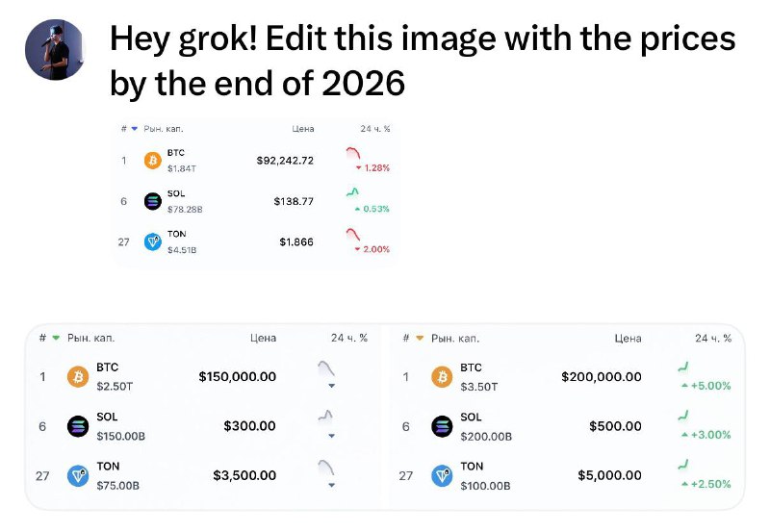Click the TON icon in the top table
The image size is (770, 532).
tap(153, 242)
